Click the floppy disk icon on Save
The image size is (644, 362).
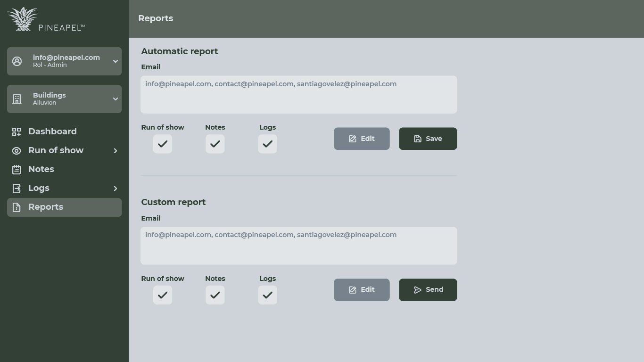[x=418, y=139]
